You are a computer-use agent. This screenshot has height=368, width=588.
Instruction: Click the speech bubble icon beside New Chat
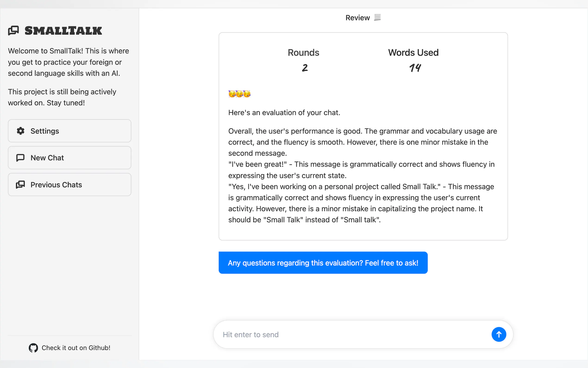20,158
